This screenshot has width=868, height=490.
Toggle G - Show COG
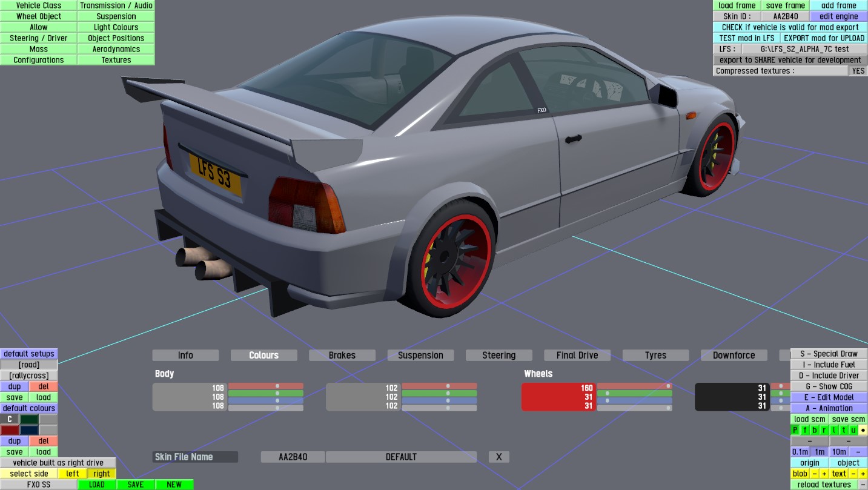(829, 386)
